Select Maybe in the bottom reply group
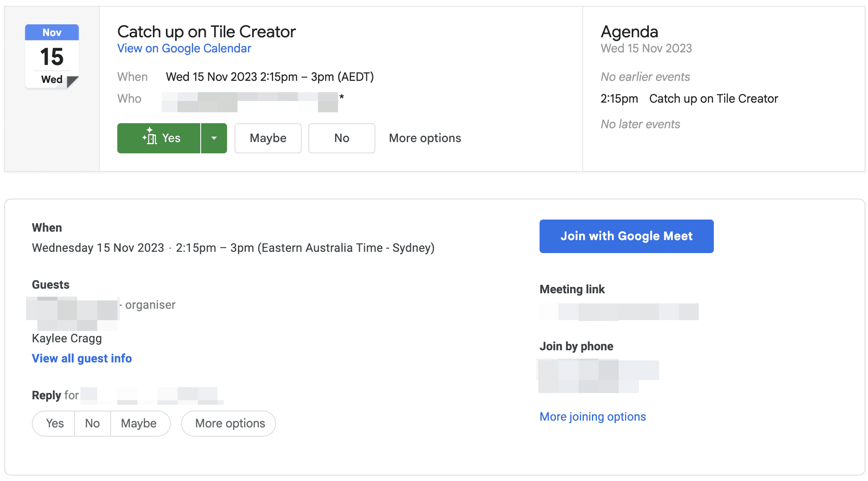The height and width of the screenshot is (481, 868). coord(139,424)
